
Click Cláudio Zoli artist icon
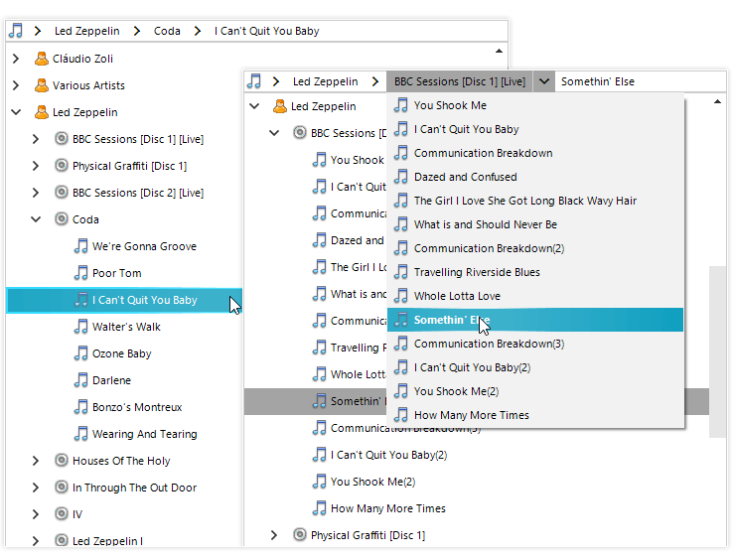[x=42, y=59]
